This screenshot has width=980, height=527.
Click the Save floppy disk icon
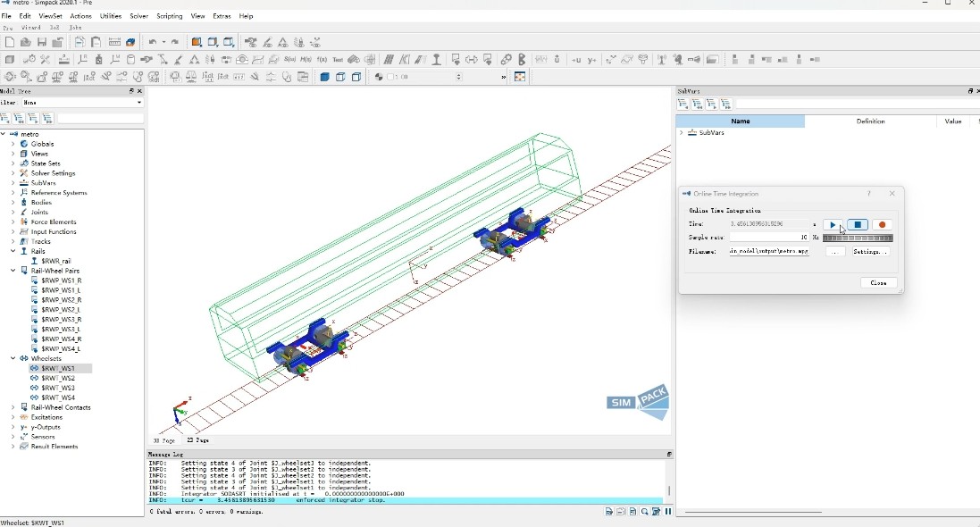[42, 42]
